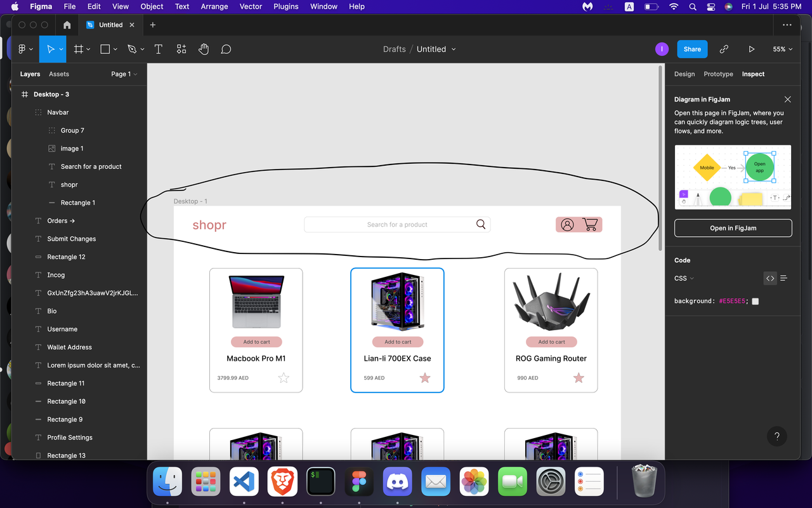Viewport: 812px width, 508px height.
Task: Click the empty star on Macbook Pro M1 card
Action: [284, 378]
